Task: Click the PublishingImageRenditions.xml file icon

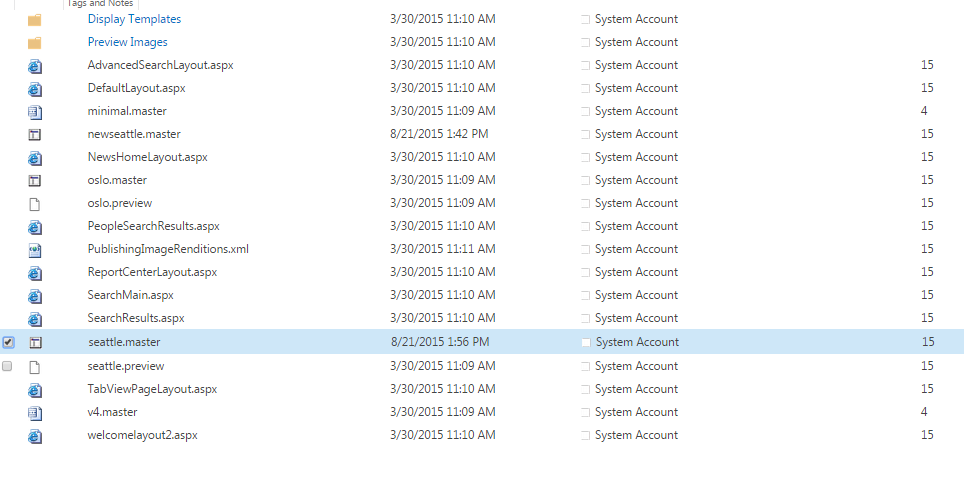Action: pos(34,250)
